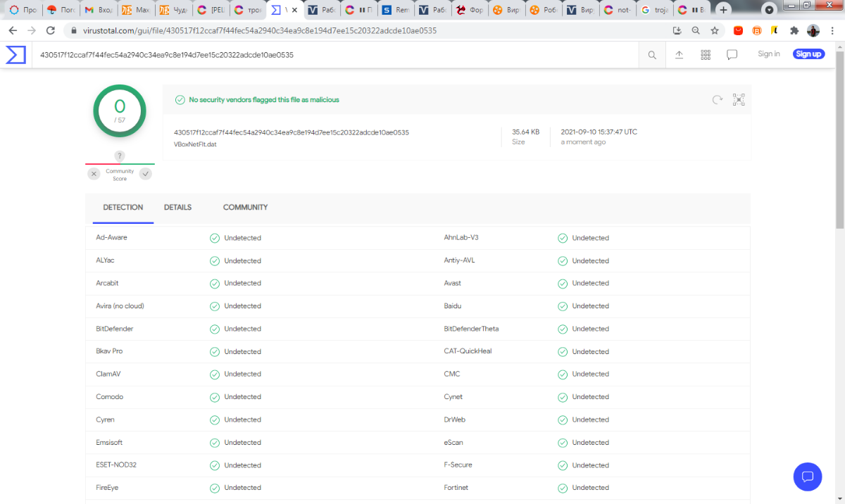Switch to the COMMUNITY tab

pyautogui.click(x=245, y=208)
